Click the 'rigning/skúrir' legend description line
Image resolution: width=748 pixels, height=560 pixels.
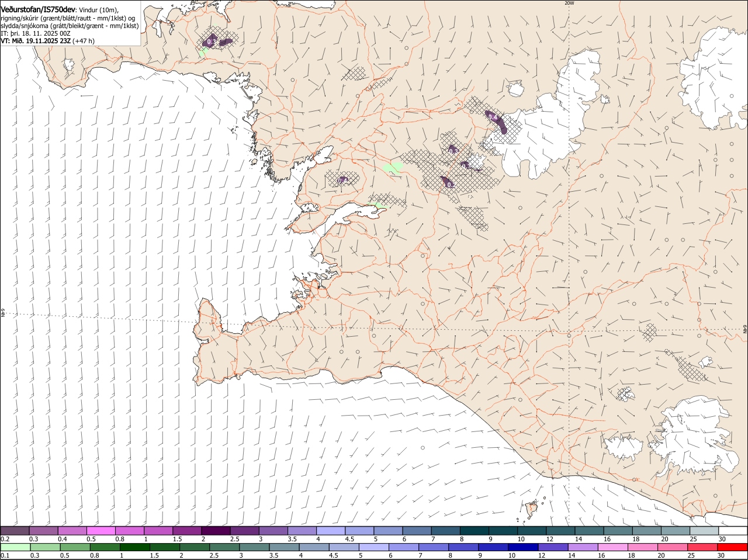[x=68, y=18]
